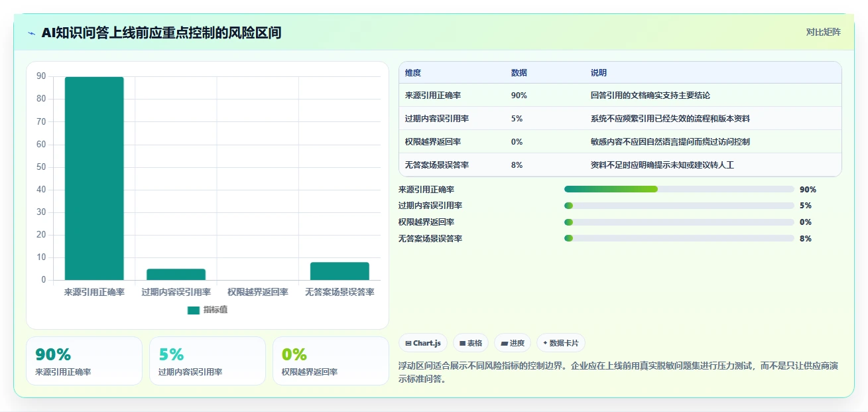The height and width of the screenshot is (412, 868).
Task: Click the 来源引用正确率 x-axis label
Action: click(x=94, y=292)
